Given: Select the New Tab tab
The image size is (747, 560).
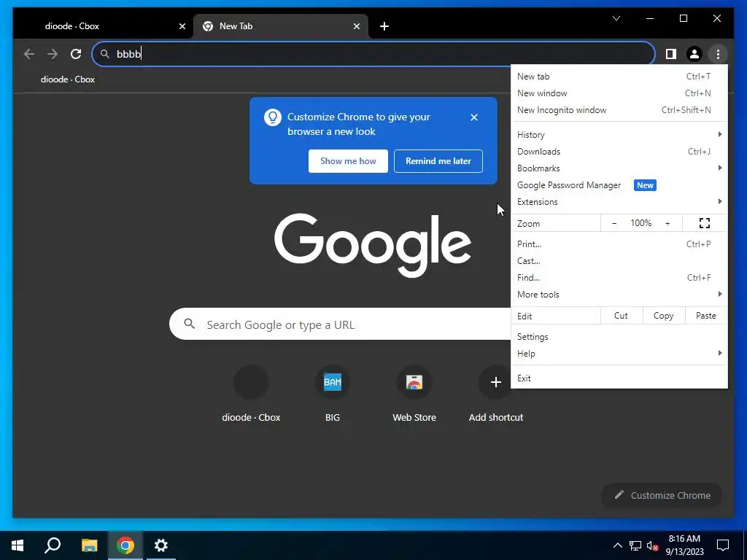Looking at the screenshot, I should 281,26.
